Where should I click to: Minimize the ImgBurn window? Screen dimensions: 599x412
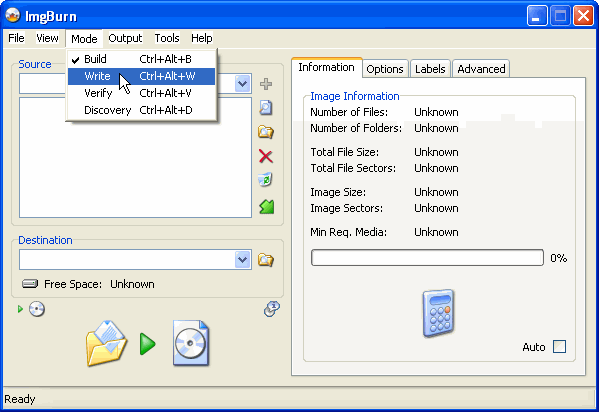point(537,16)
